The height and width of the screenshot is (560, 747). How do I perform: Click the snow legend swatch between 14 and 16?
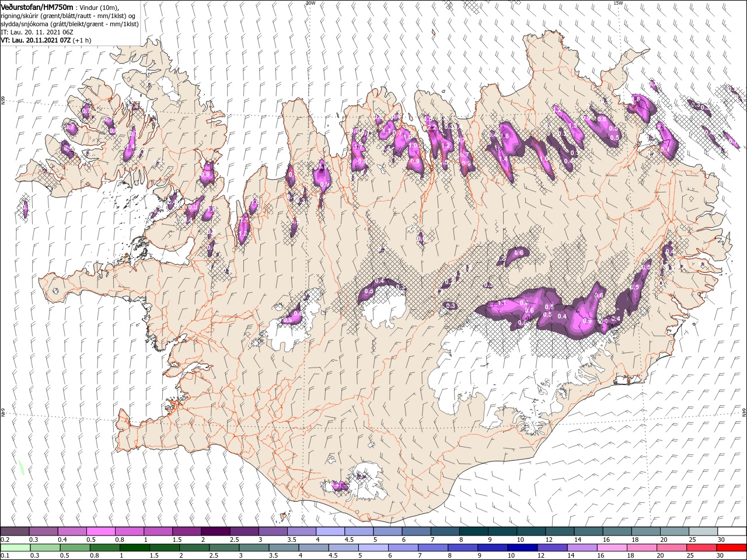[588, 531]
